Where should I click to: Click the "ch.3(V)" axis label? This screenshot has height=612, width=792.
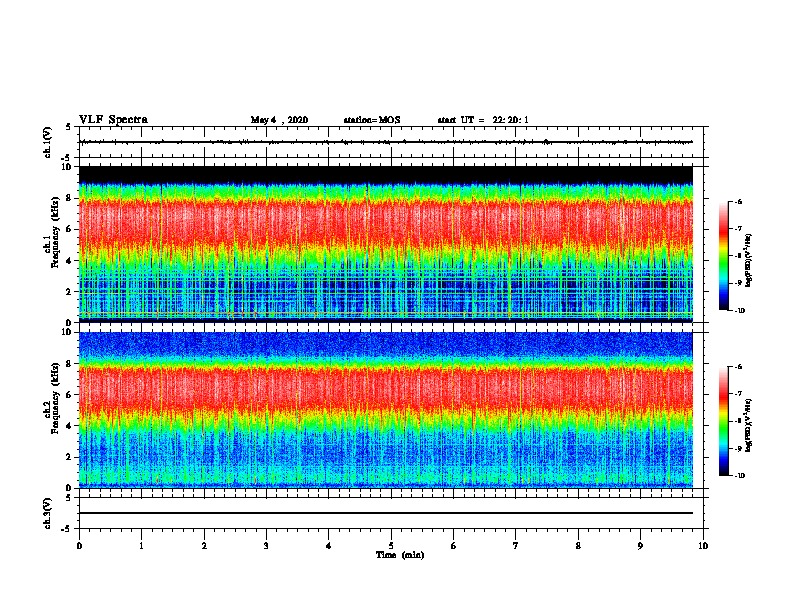47,513
